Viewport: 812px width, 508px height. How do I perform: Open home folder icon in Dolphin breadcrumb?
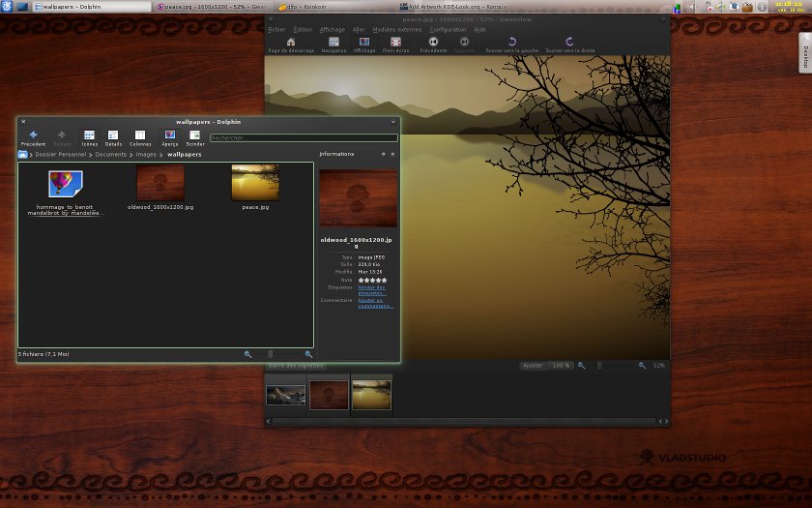pos(23,154)
